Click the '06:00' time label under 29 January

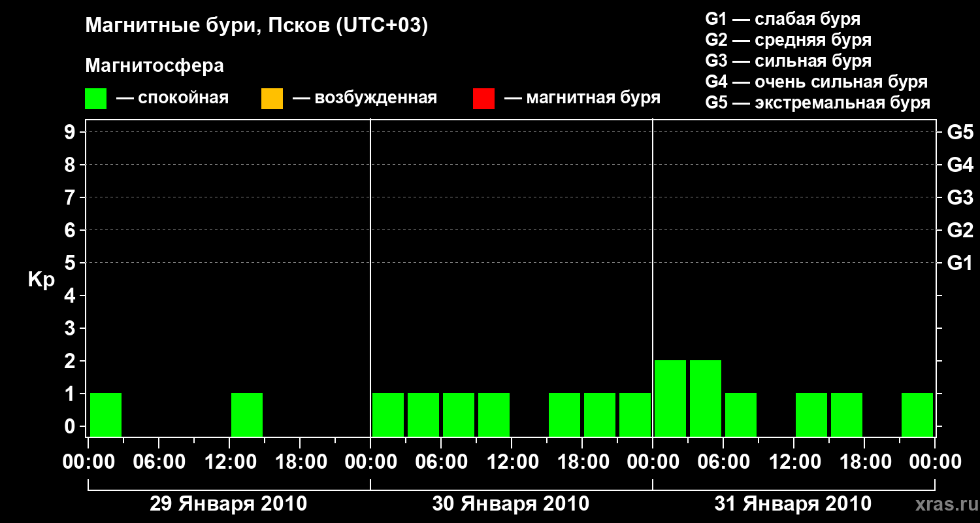point(159,462)
